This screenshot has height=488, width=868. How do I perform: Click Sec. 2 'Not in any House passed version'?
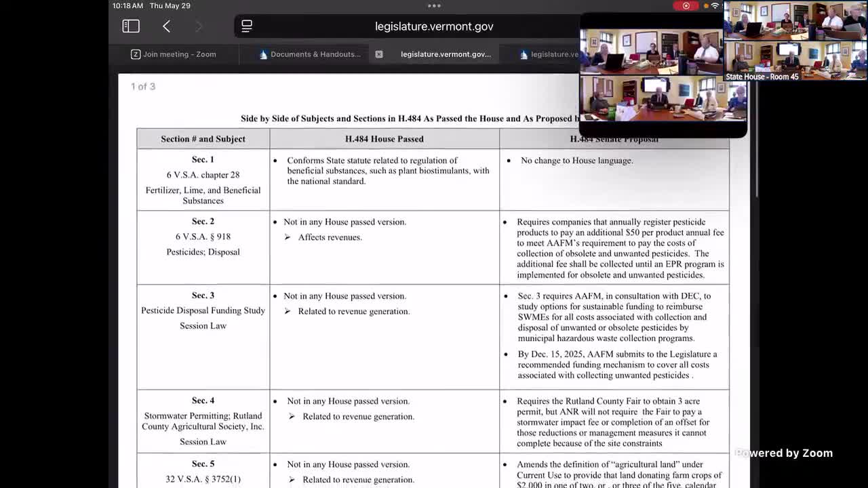coord(344,222)
